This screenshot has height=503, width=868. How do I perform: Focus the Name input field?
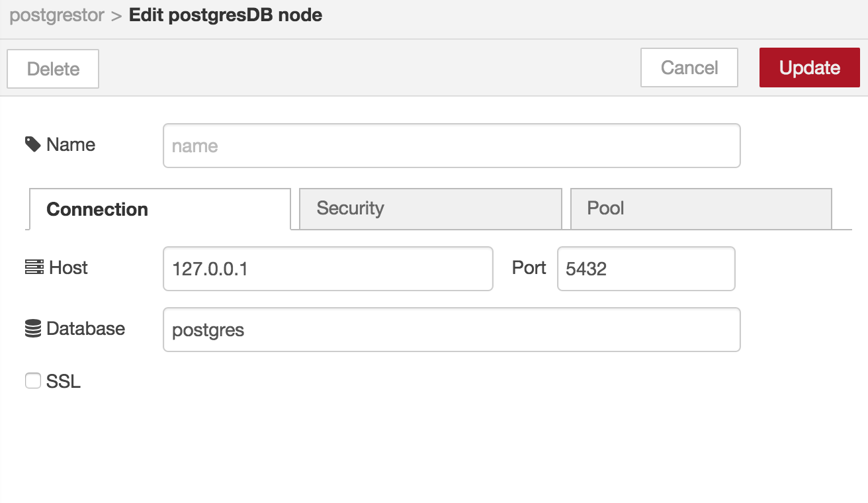452,146
